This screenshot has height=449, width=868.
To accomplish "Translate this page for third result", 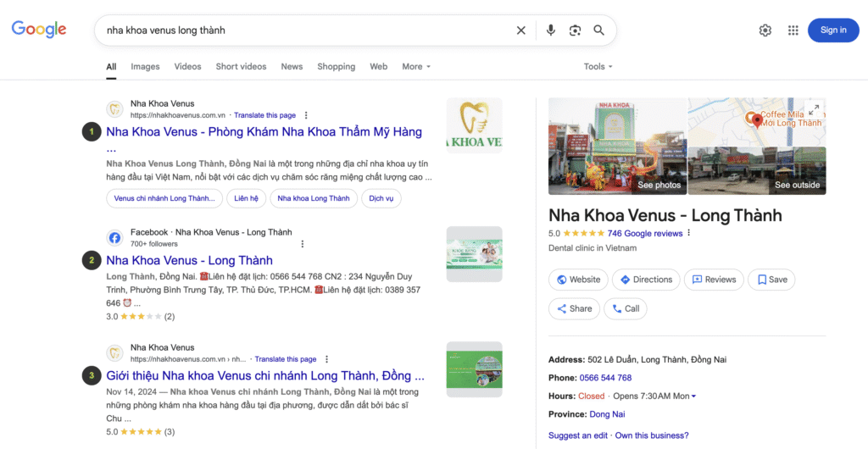I will click(286, 359).
